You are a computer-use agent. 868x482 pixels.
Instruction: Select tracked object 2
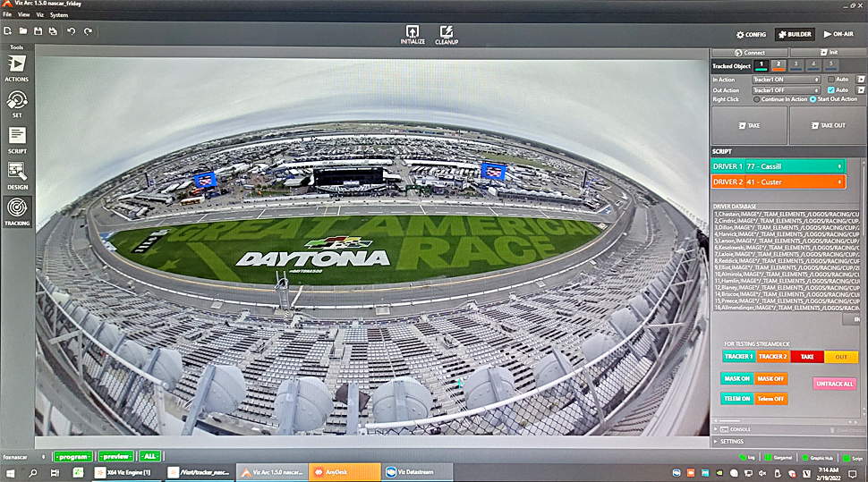(x=779, y=66)
